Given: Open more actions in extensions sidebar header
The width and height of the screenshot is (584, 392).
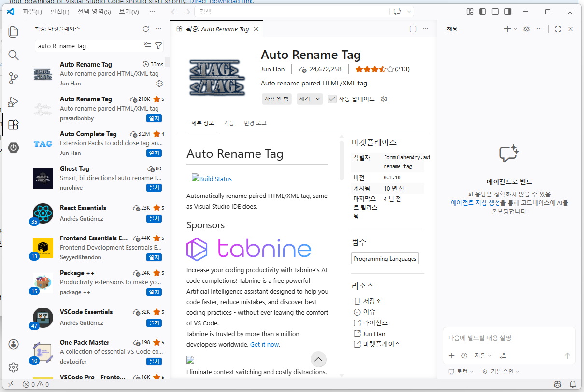Looking at the screenshot, I should [x=158, y=29].
